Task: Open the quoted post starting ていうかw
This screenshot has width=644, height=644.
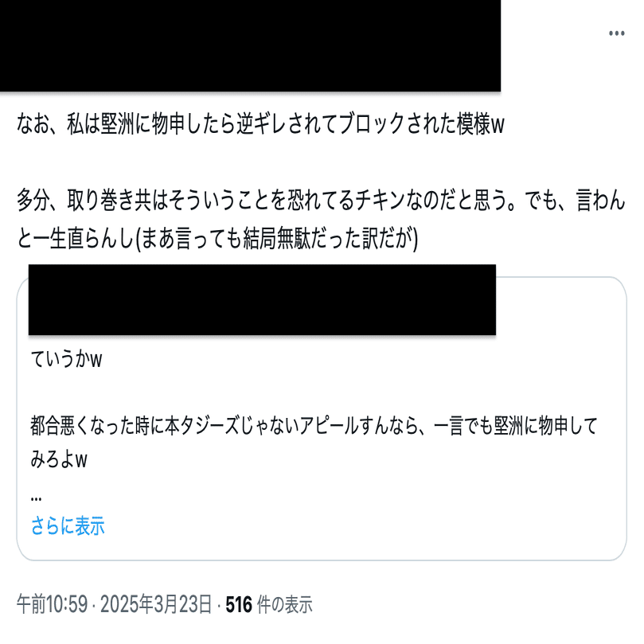Action: pos(322,418)
